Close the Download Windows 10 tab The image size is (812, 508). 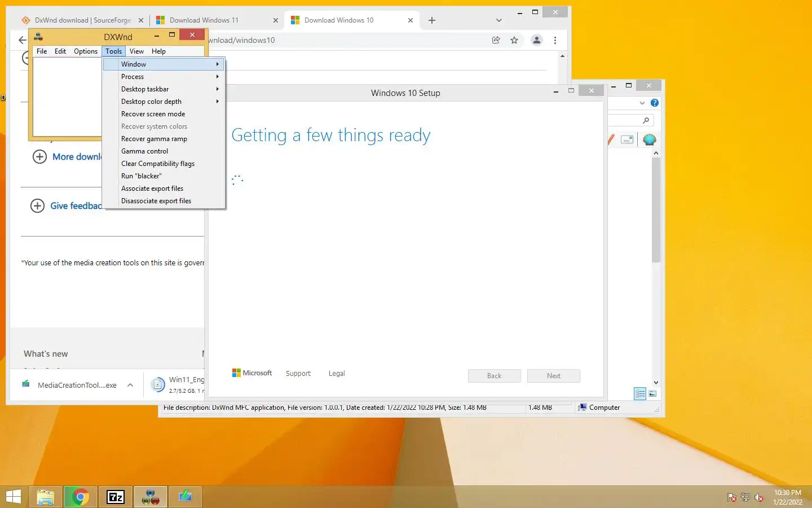(x=410, y=20)
